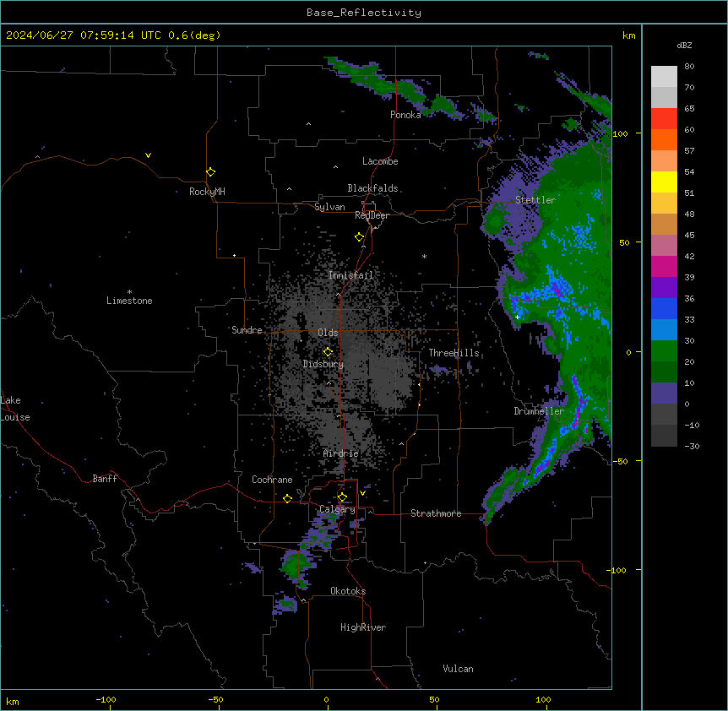Click the Innisfail city label
The image size is (728, 711).
pos(350,275)
